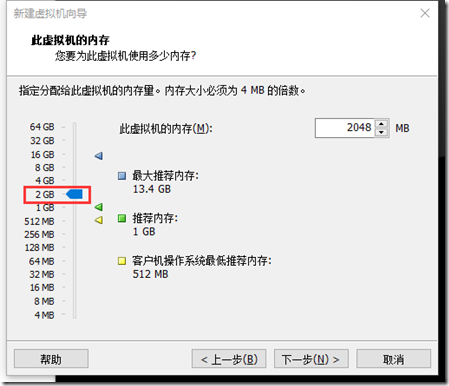Click the 您要为此虚拟机使用多少内存 subtitle
Screen dimensions: 449x386
[125, 56]
